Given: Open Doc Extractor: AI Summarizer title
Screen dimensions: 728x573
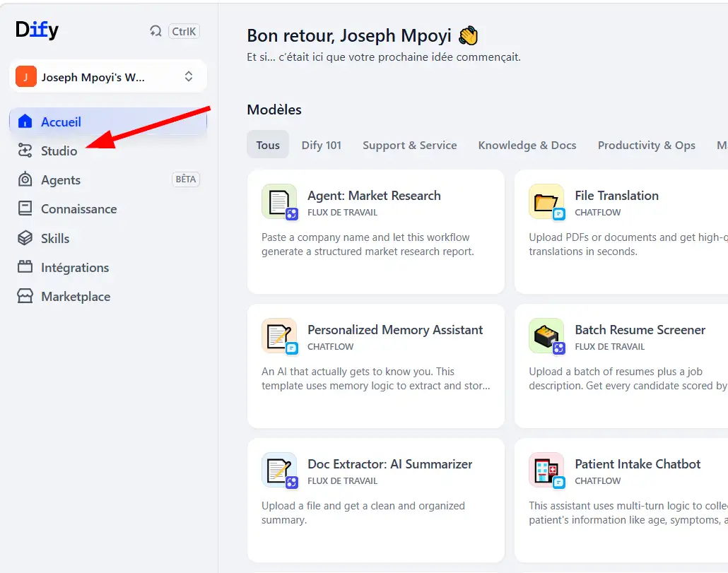Looking at the screenshot, I should tap(389, 464).
